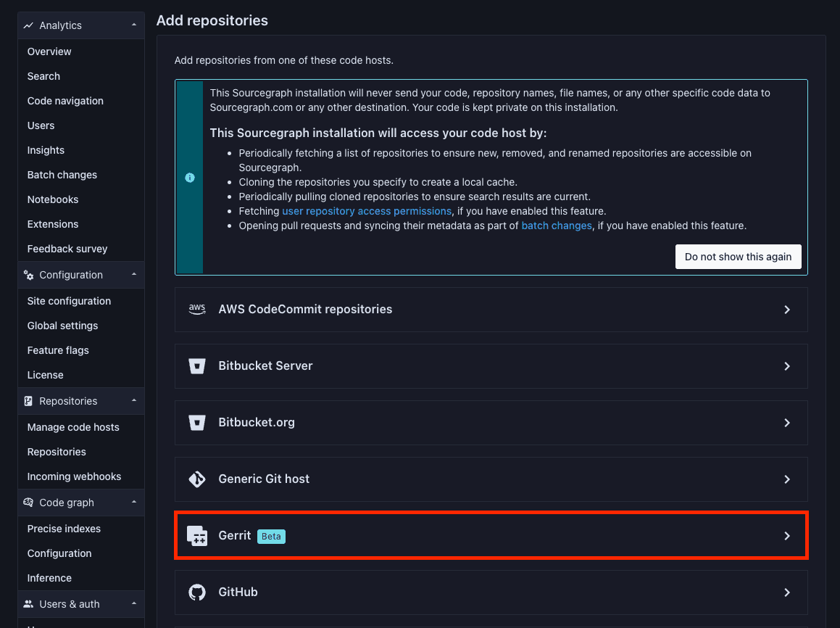Collapse the Code graph sidebar section

point(134,502)
